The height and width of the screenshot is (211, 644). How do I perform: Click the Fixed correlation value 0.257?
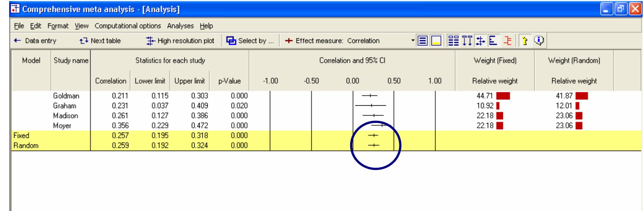pos(120,135)
